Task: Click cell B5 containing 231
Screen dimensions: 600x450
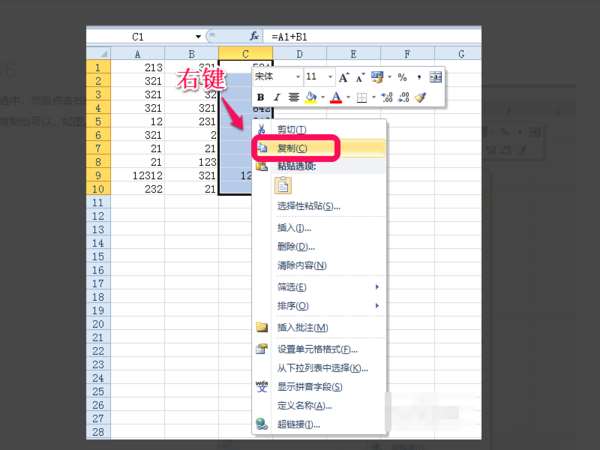Action: click(192, 122)
